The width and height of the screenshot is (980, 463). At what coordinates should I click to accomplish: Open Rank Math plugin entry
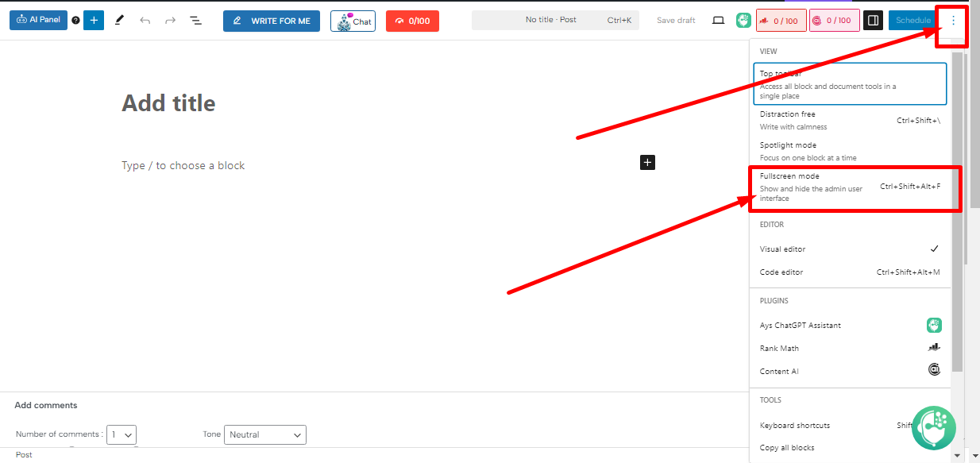850,348
